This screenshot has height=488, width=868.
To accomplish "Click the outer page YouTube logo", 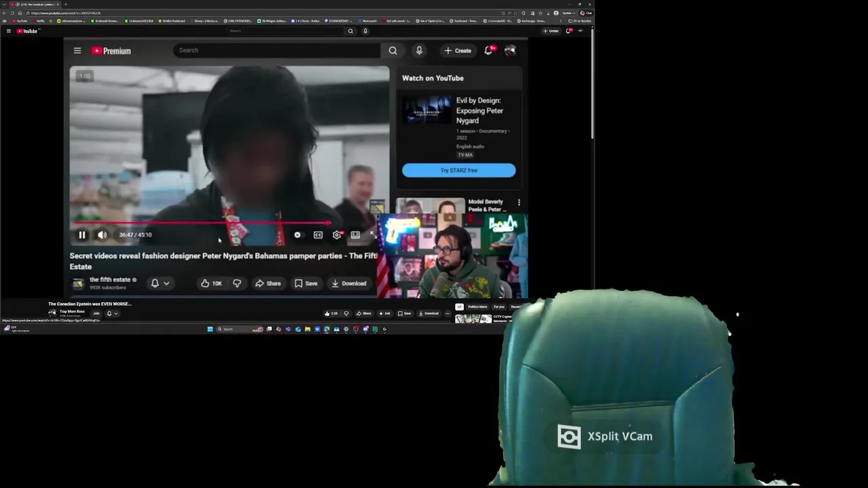I will 27,31.
